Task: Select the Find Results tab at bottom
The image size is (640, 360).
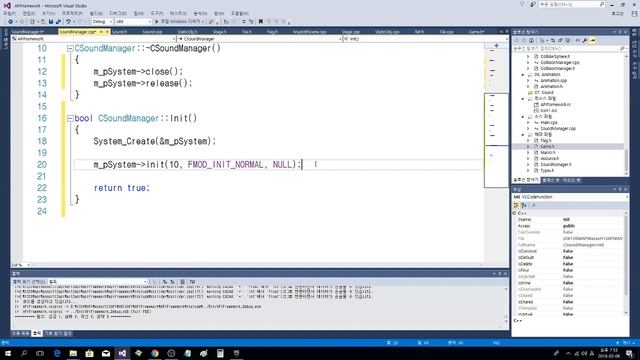Action: 58,333
